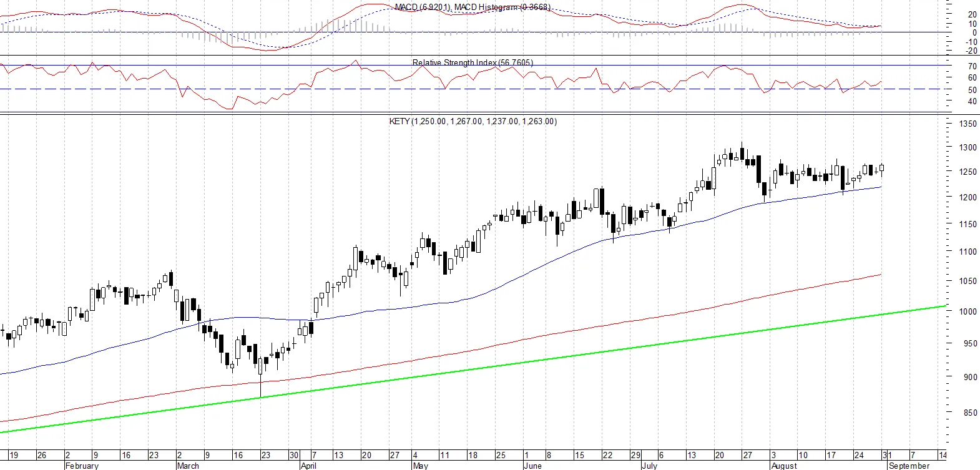The image size is (980, 470).
Task: Click the 1200 price axis value
Action: (x=968, y=197)
